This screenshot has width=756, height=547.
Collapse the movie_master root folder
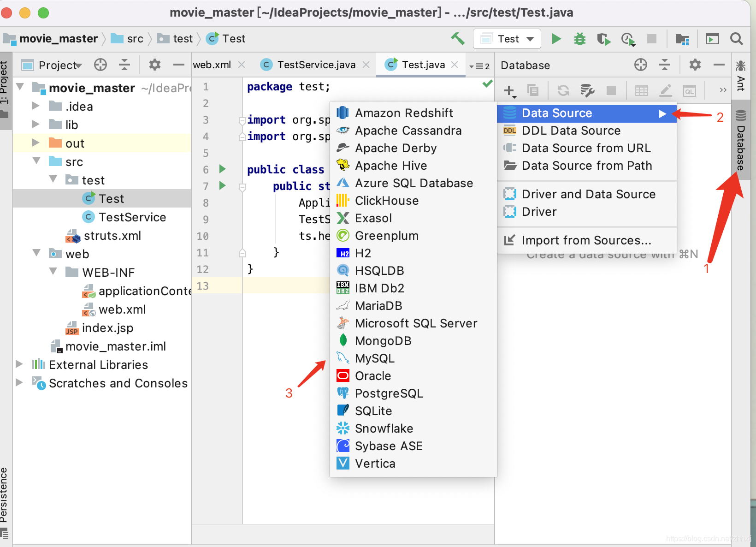tap(20, 87)
